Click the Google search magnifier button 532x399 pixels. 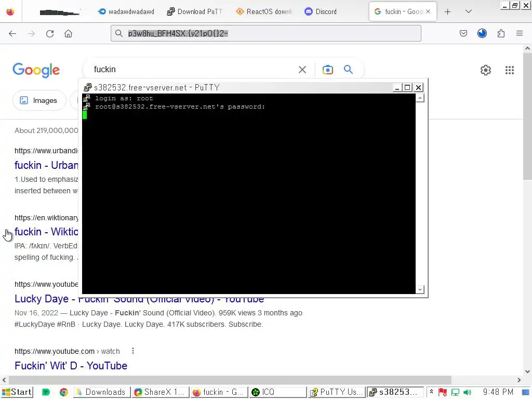click(x=348, y=70)
